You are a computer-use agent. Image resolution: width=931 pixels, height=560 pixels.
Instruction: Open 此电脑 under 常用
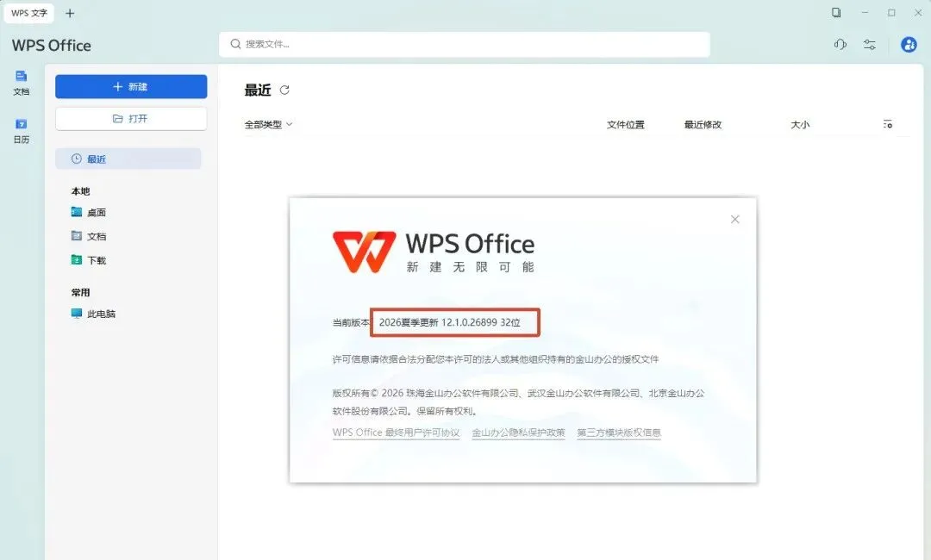pos(93,314)
